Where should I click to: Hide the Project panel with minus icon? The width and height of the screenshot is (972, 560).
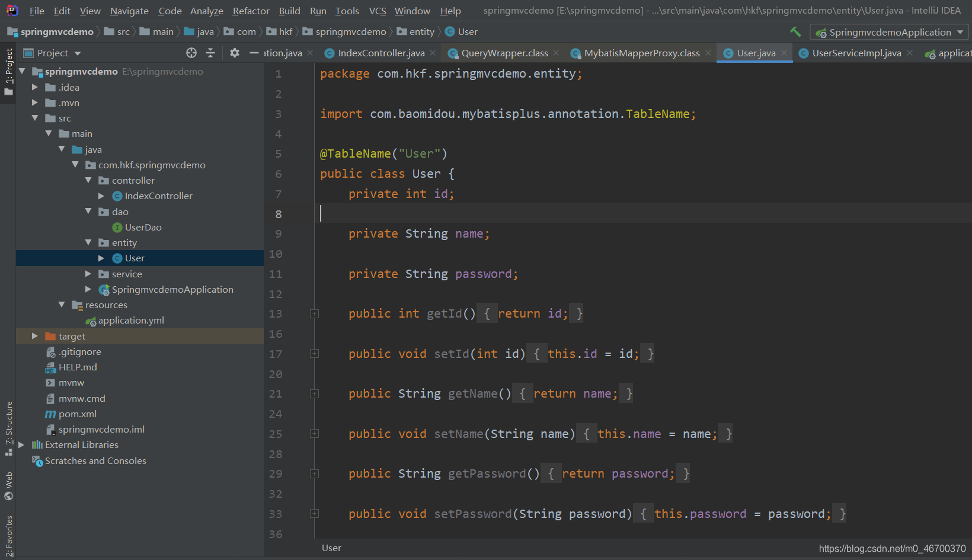(x=254, y=53)
